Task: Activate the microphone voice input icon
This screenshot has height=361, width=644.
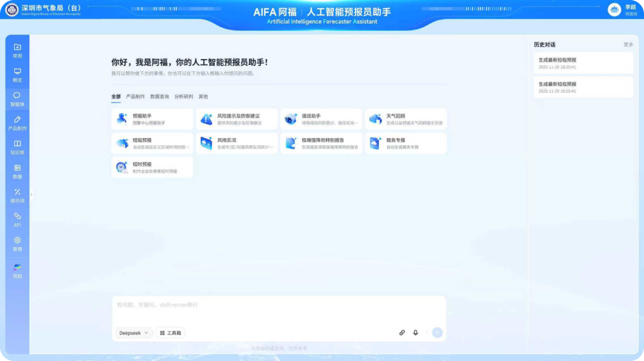Action: click(x=416, y=333)
